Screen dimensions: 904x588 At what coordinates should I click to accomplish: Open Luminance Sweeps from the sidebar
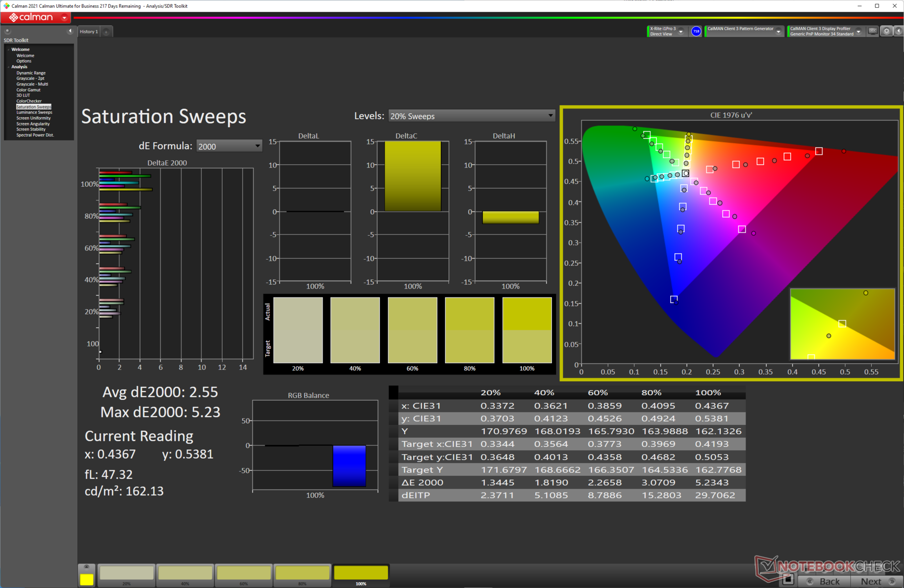34,113
